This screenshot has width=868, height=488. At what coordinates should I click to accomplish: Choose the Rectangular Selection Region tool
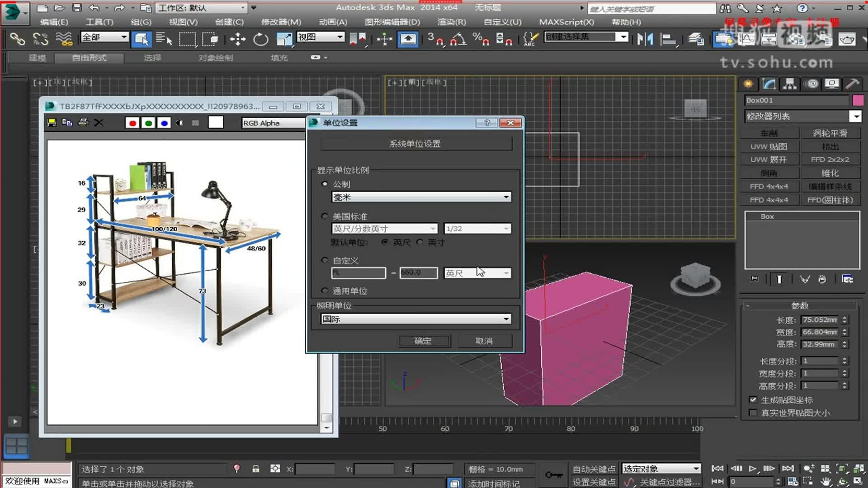[x=187, y=39]
